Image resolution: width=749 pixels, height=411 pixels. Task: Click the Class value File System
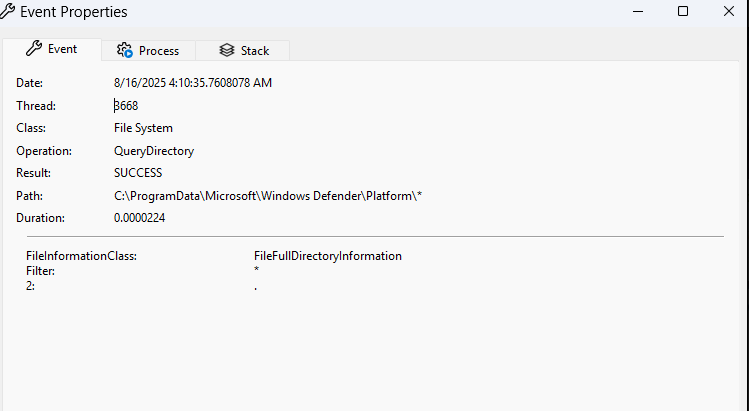(x=143, y=128)
